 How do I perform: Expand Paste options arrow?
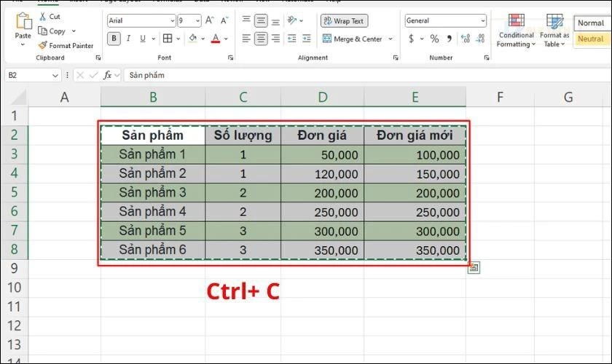23,44
